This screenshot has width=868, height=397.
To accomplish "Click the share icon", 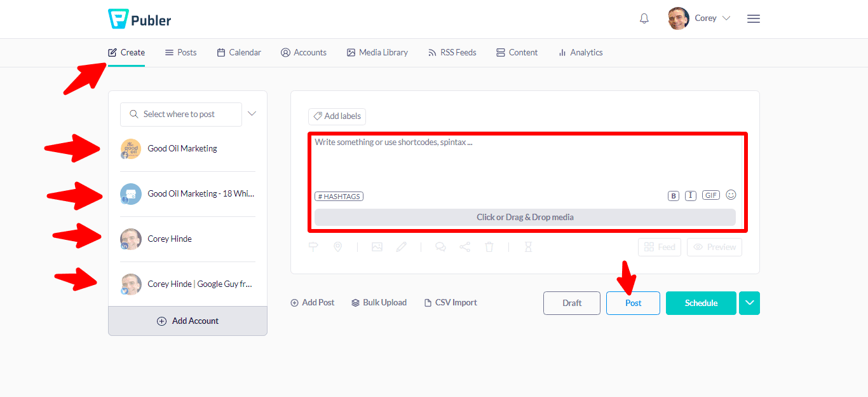I will pyautogui.click(x=465, y=247).
